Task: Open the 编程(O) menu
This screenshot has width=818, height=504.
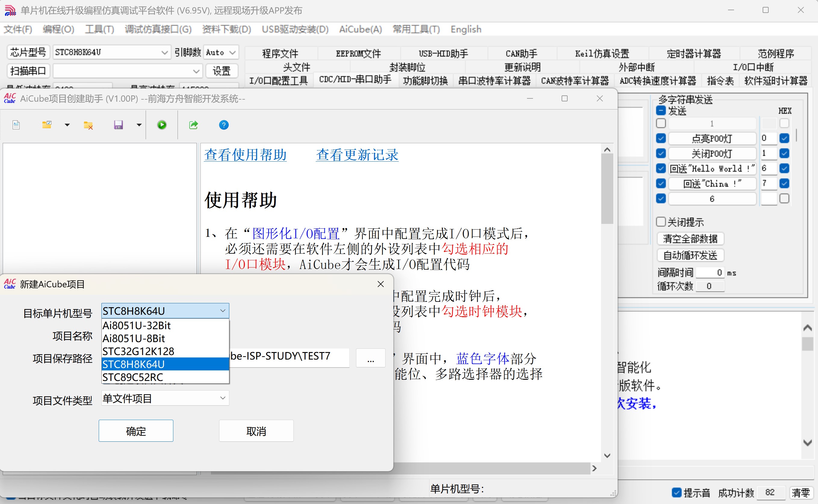Action: (x=58, y=29)
